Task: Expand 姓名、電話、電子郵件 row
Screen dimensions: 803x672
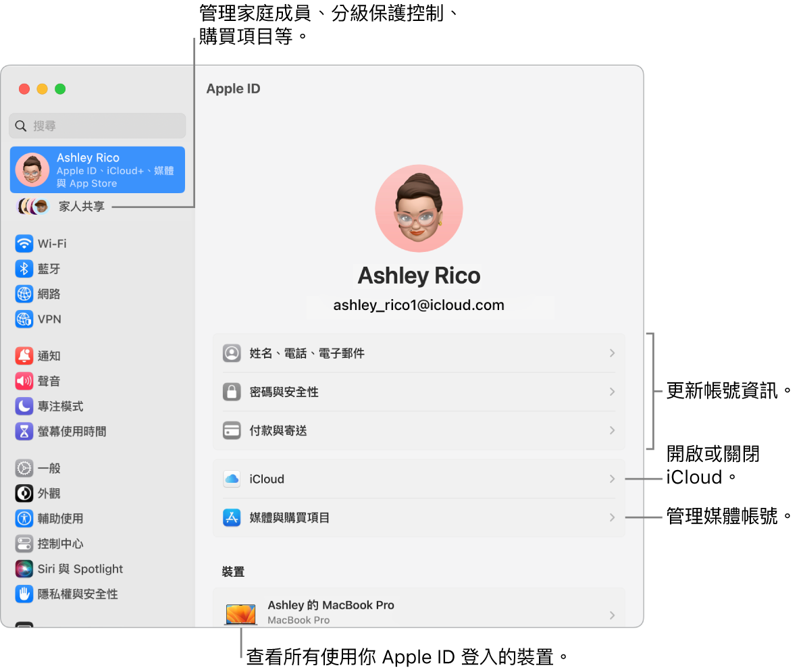Action: click(x=419, y=353)
